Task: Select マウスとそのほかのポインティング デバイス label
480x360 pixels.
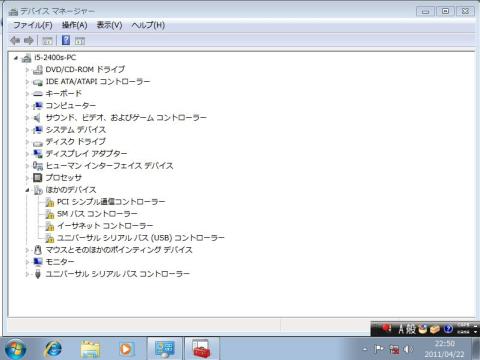Action: [119, 250]
